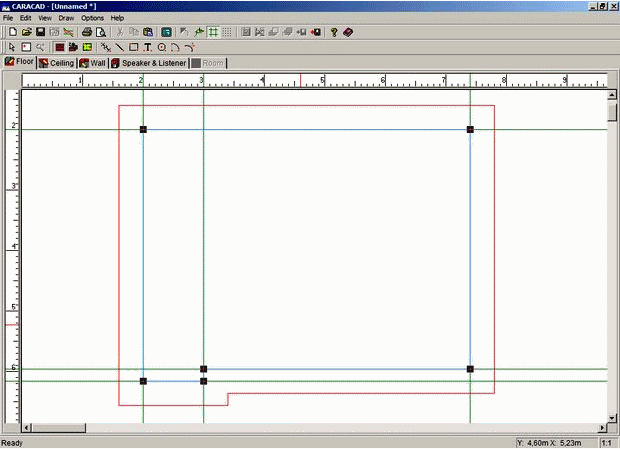The width and height of the screenshot is (620, 449).
Task: Select the circle drawing tool
Action: (x=162, y=47)
